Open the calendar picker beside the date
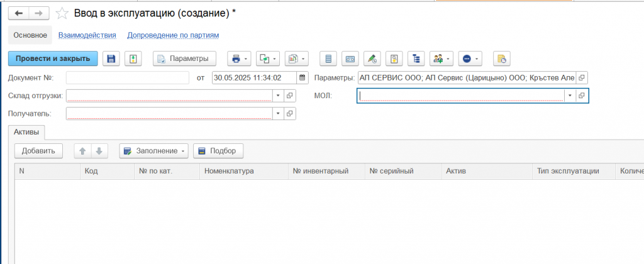Image resolution: width=644 pixels, height=264 pixels. (x=302, y=77)
